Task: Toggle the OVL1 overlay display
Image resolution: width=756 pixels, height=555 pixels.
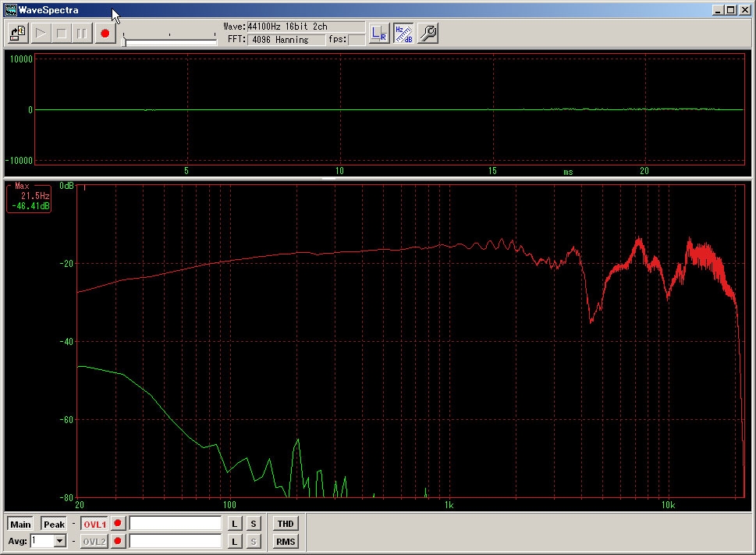Action: pos(94,524)
